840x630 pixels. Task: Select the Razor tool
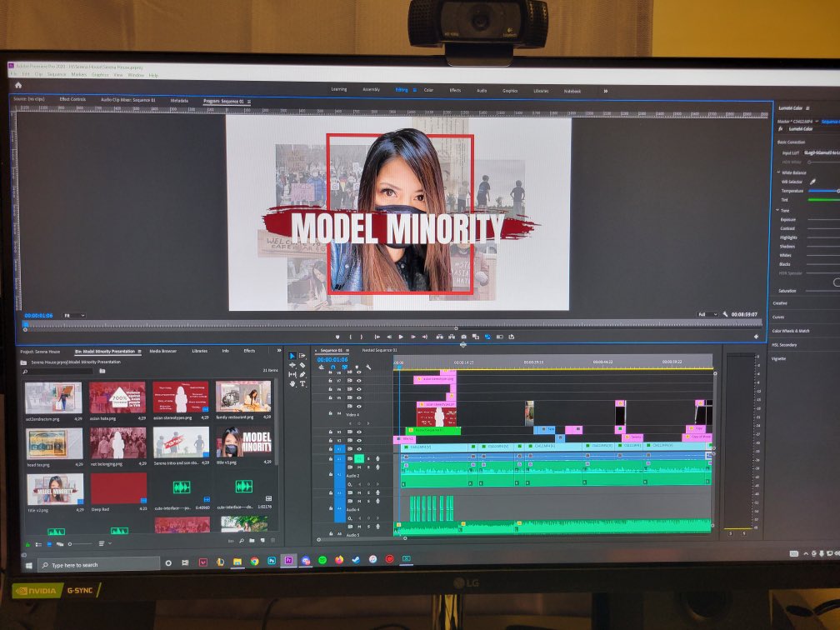point(302,365)
